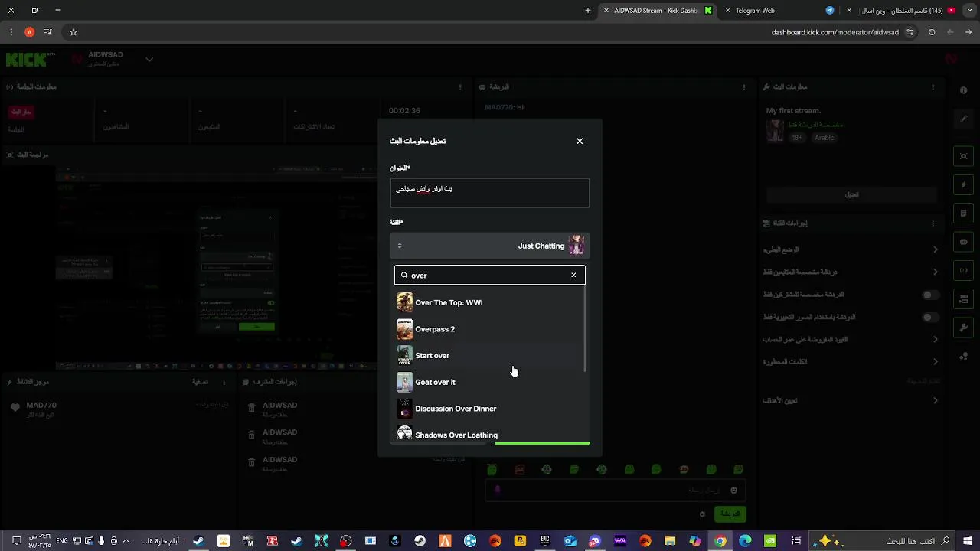Expand account age restriction row
Image resolution: width=980 pixels, height=551 pixels.
[850, 339]
